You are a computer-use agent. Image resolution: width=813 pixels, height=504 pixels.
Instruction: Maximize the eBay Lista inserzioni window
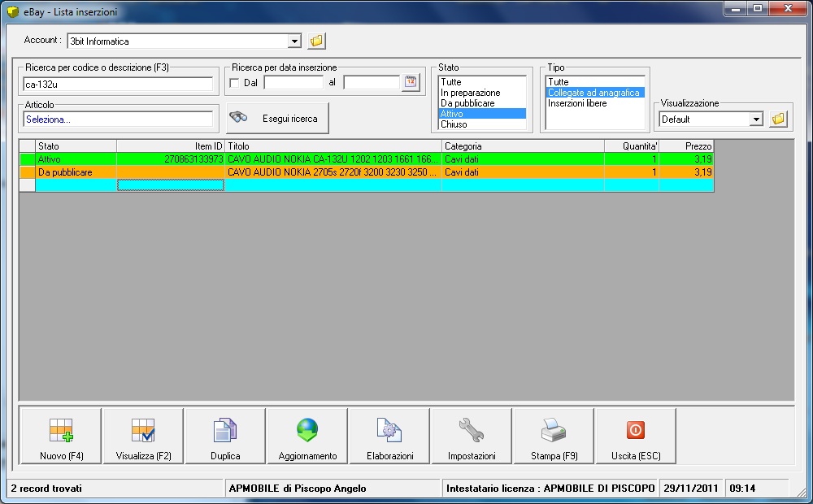[758, 8]
